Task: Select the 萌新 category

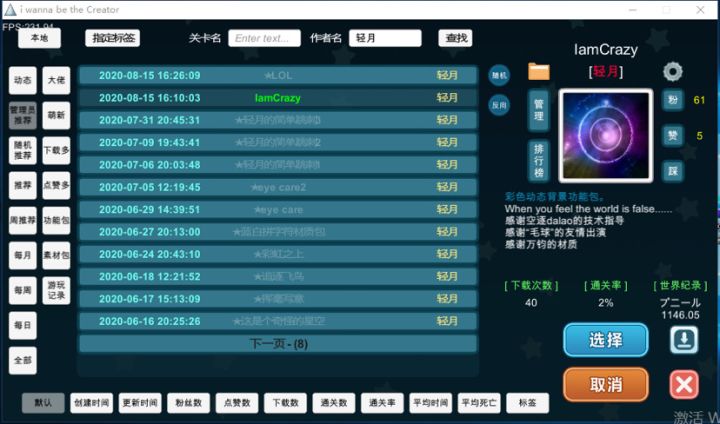Action: coord(56,115)
